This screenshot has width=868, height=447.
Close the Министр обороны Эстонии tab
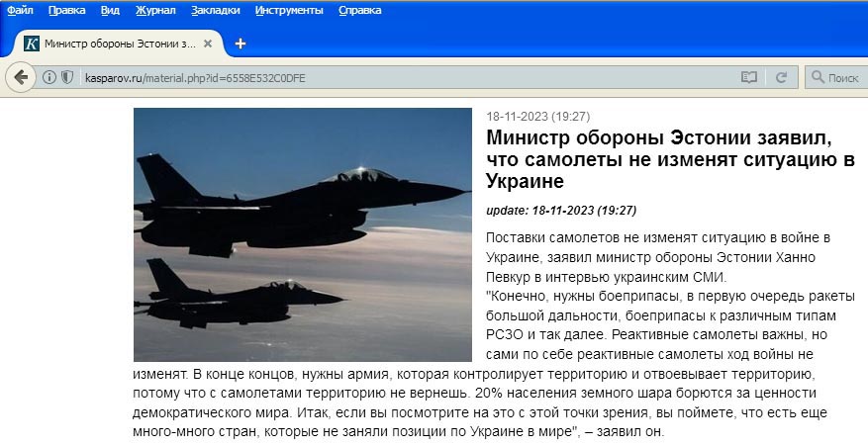208,44
